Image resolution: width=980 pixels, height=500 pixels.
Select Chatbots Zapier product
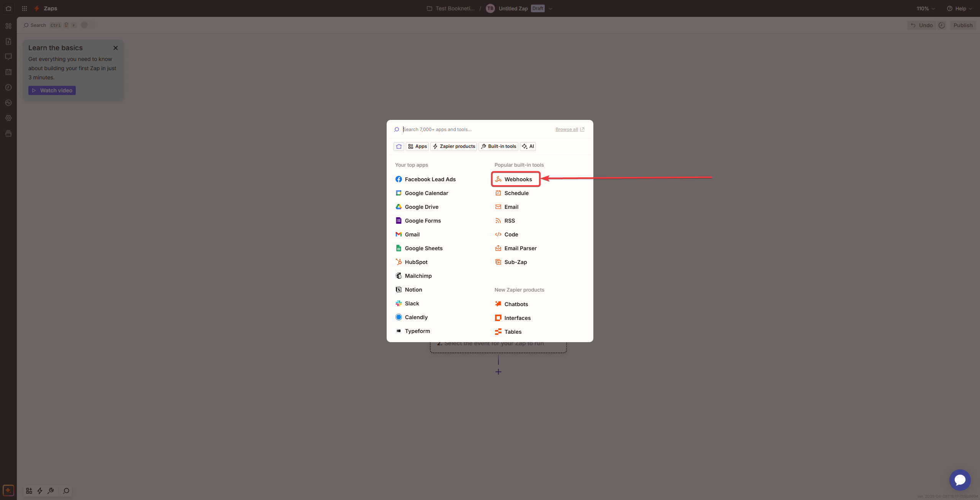pyautogui.click(x=511, y=304)
